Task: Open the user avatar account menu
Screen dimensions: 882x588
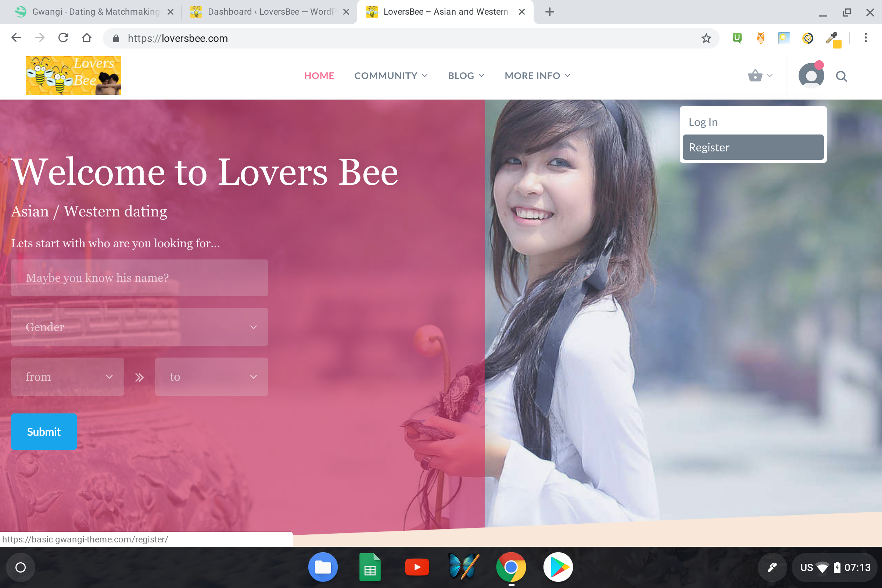Action: (x=811, y=75)
